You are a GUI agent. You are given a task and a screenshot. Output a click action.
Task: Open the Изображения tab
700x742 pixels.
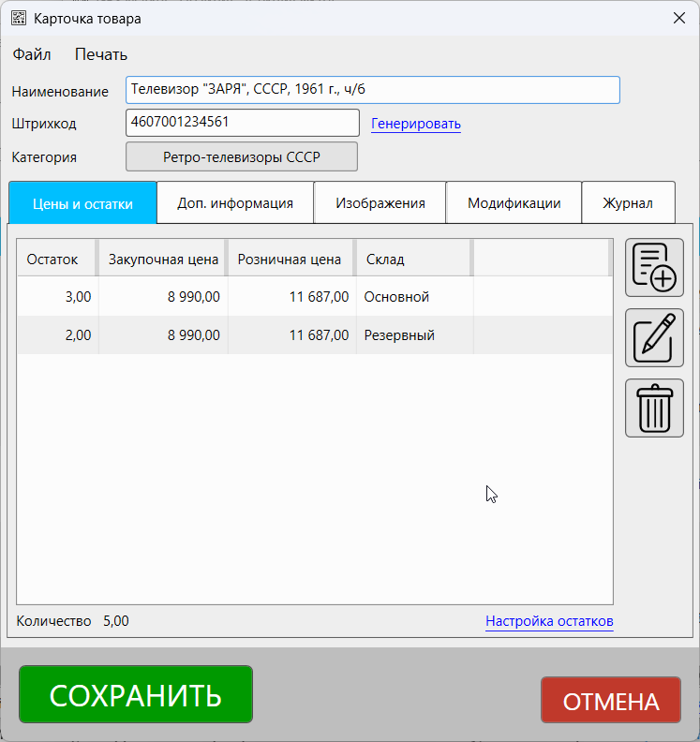[x=380, y=203]
